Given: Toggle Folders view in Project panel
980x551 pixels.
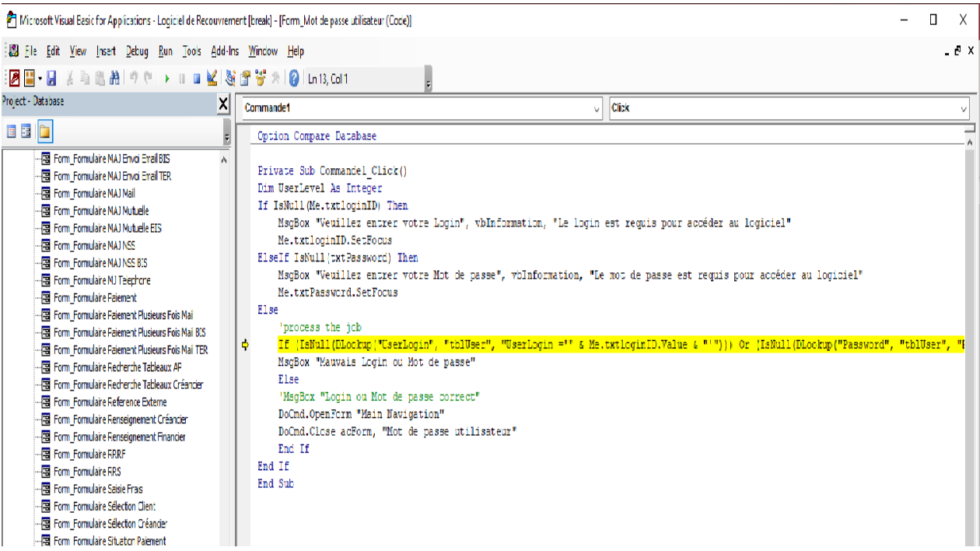Looking at the screenshot, I should click(x=45, y=132).
